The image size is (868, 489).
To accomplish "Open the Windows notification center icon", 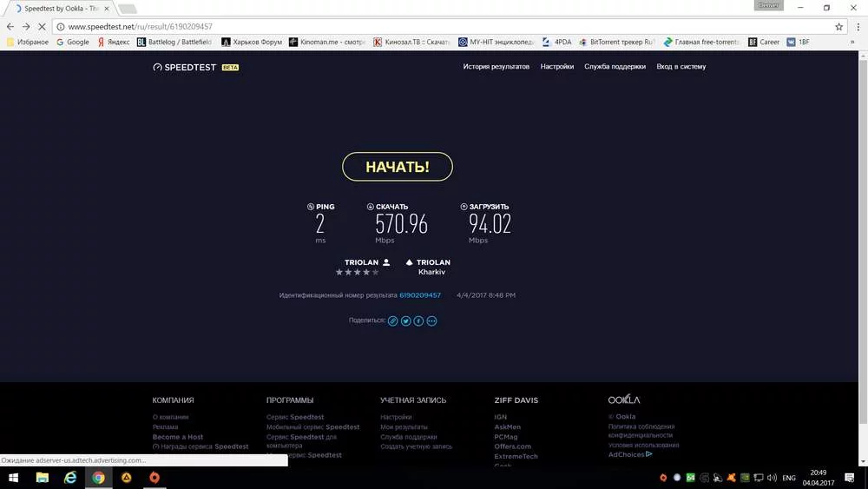I will (850, 478).
